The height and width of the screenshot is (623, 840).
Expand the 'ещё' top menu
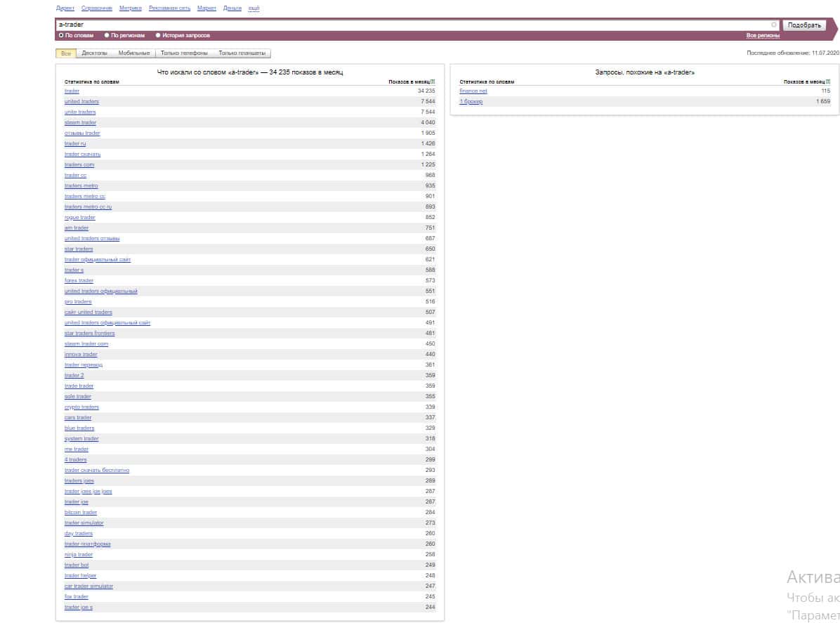(x=254, y=8)
